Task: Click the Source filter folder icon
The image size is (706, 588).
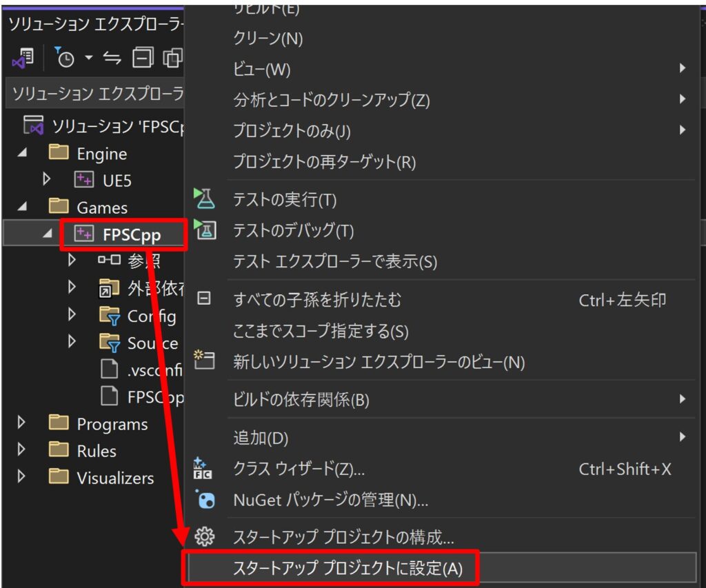Action: tap(110, 343)
